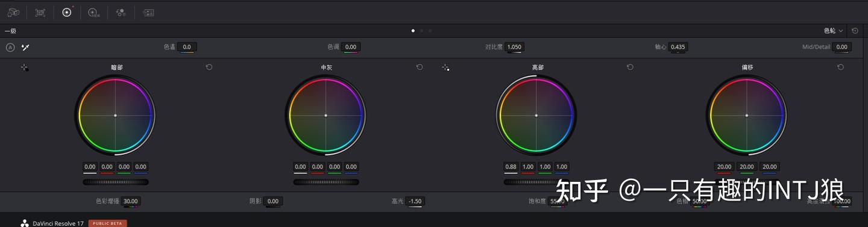The height and width of the screenshot is (227, 868).
Task: Click the 色彩增强 value field 30.00
Action: pos(130,201)
